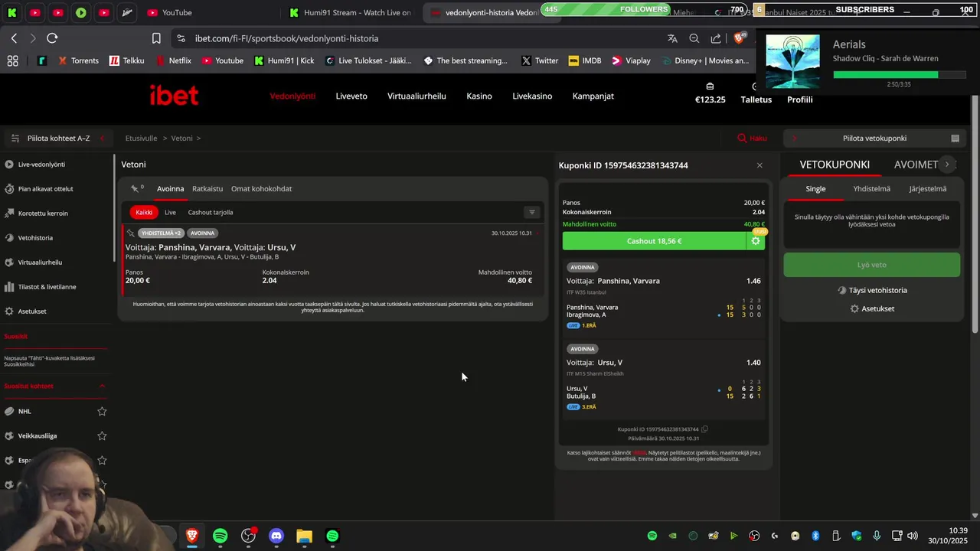Open Profiili menu
This screenshot has width=980, height=551.
800,99
